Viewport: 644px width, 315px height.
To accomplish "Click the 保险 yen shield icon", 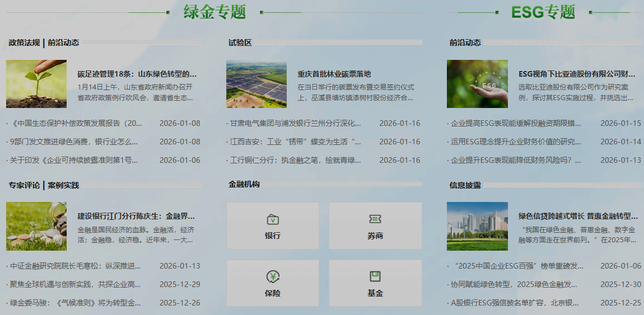I will click(273, 277).
